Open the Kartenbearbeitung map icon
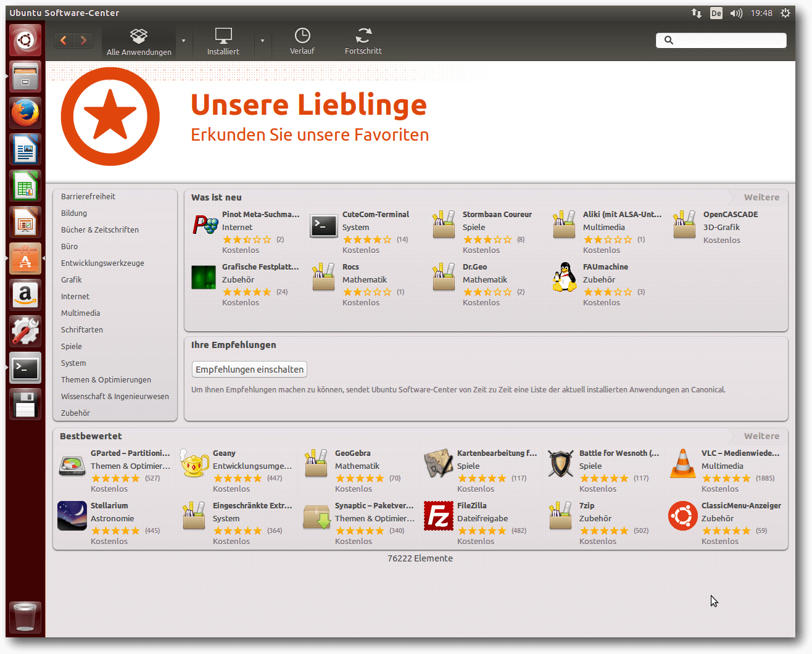The width and height of the screenshot is (812, 654). 439,464
